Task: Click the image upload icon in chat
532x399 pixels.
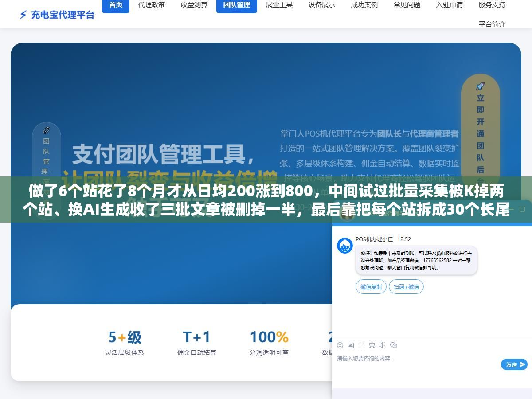Action: click(351, 345)
